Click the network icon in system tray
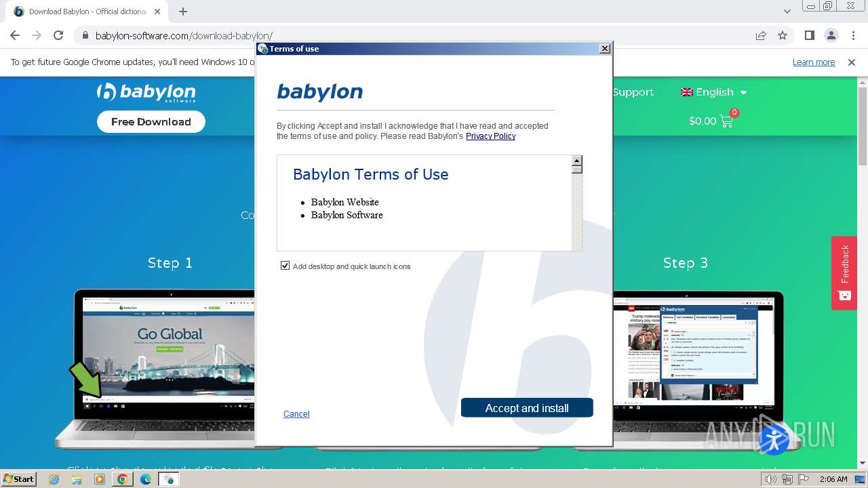Screen dimensions: 868x488 point(787,479)
